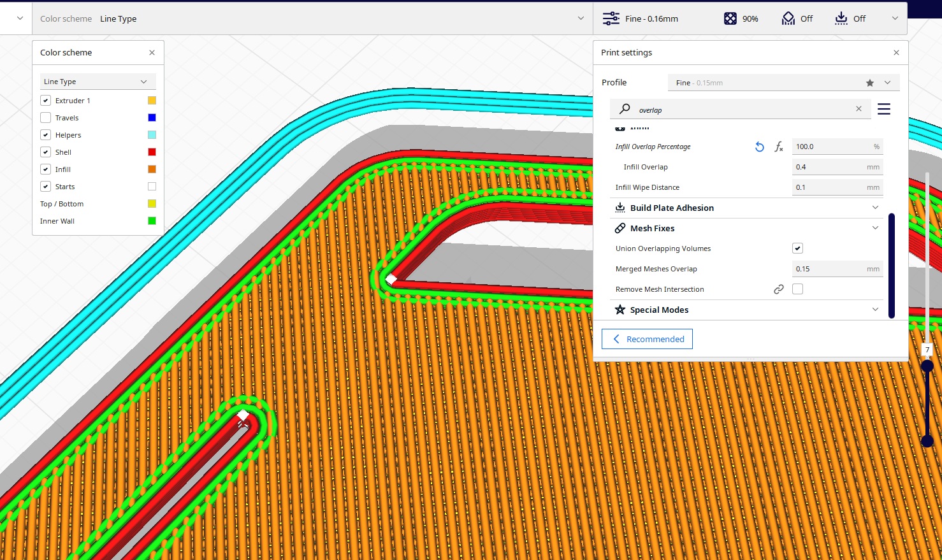Enable the Travels visibility checkbox
Image resolution: width=942 pixels, height=560 pixels.
pyautogui.click(x=45, y=117)
